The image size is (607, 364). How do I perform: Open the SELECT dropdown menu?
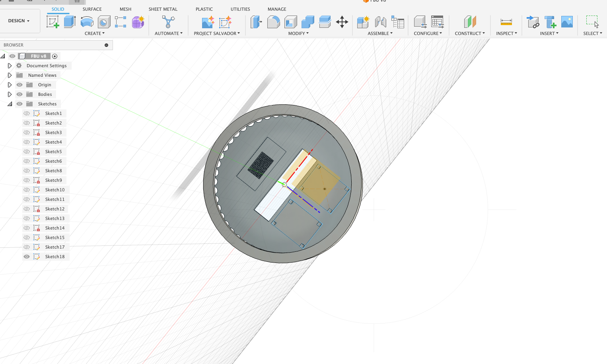(x=593, y=33)
